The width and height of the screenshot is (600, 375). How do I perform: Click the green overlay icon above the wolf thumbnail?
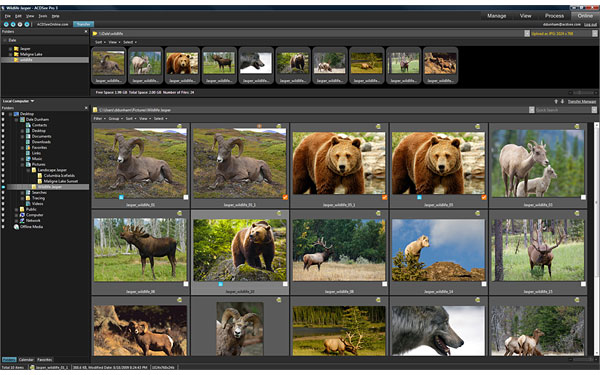pyautogui.click(x=478, y=300)
